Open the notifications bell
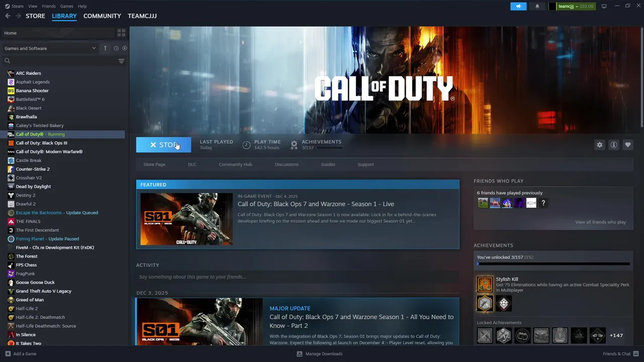The image size is (644, 362). [537, 6]
